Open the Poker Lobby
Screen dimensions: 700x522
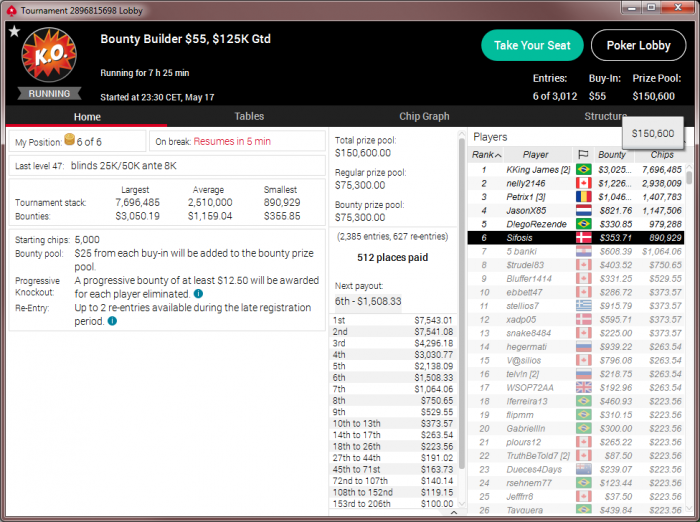[x=638, y=46]
